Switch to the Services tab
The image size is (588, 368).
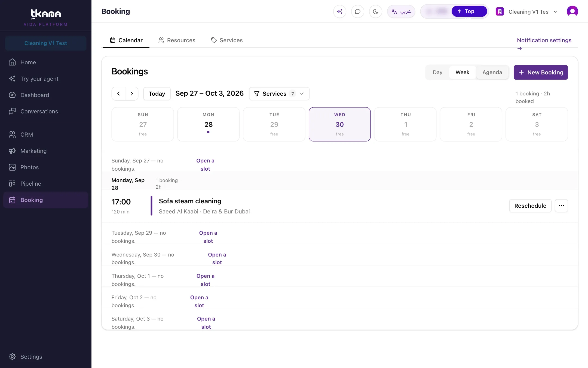coord(227,40)
